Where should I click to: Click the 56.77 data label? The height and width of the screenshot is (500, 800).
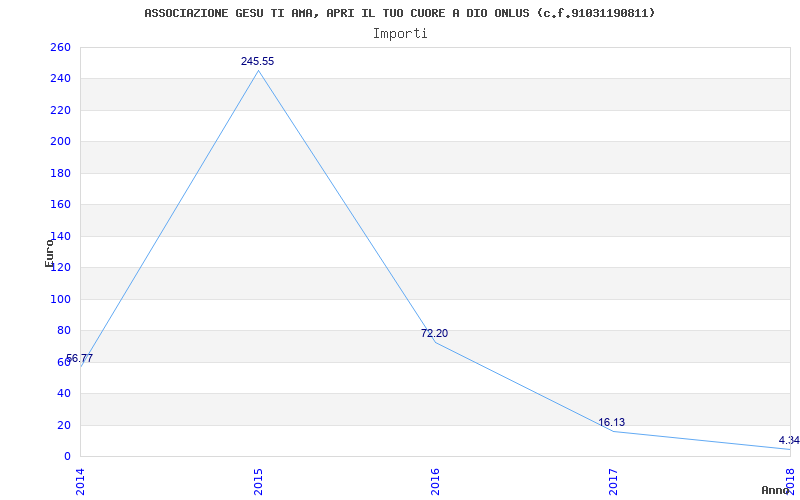[80, 358]
